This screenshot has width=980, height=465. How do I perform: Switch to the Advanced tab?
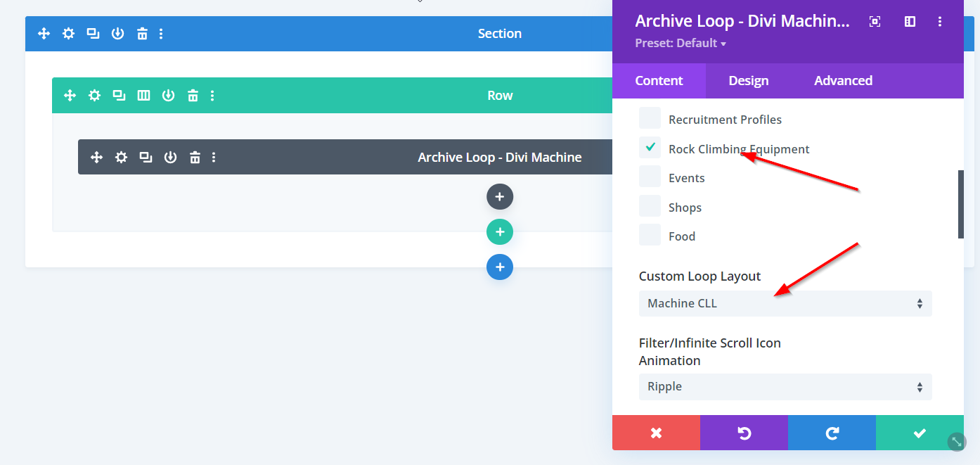(843, 81)
